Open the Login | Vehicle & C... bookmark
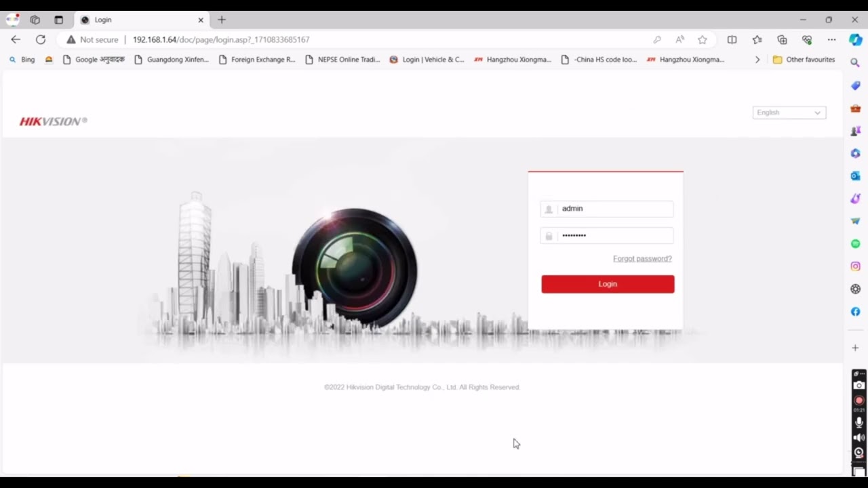 tap(427, 60)
